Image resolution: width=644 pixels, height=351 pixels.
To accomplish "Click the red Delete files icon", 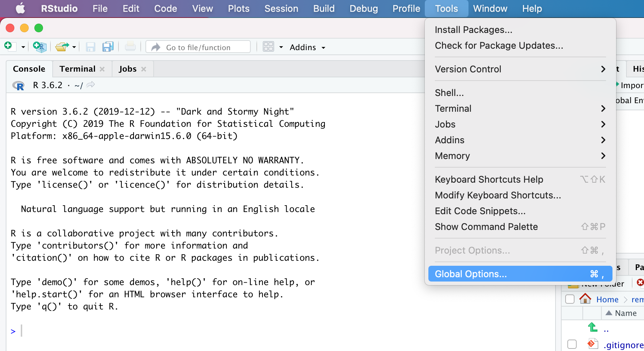I will (x=640, y=283).
